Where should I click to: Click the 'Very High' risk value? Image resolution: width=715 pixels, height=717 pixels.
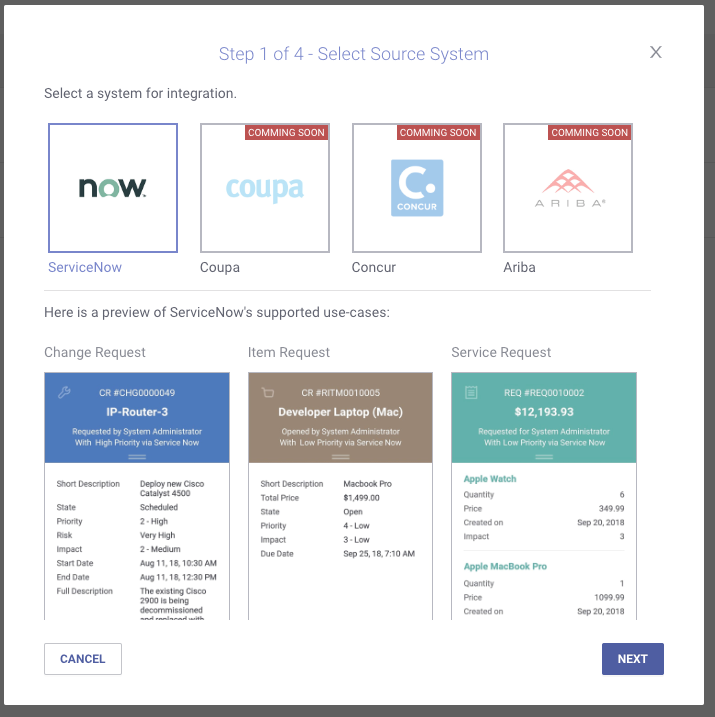click(x=157, y=535)
